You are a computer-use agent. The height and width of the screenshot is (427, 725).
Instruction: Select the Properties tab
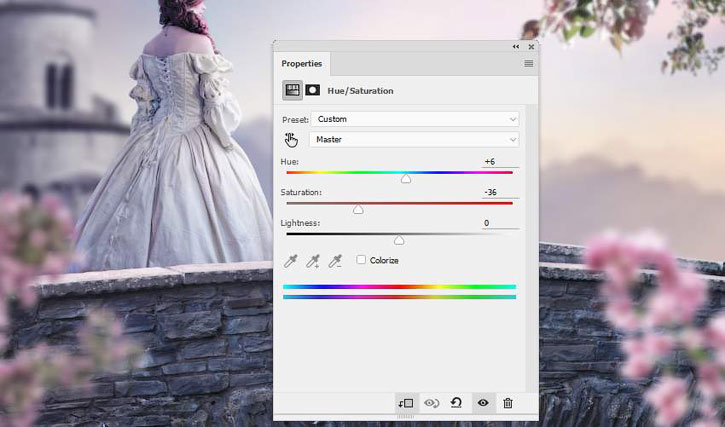tap(301, 64)
